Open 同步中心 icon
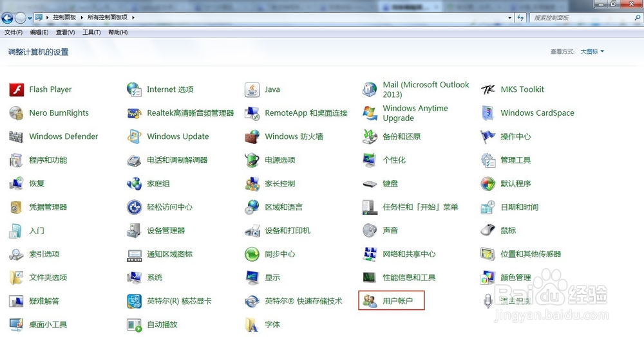The width and height of the screenshot is (644, 337). coord(252,254)
